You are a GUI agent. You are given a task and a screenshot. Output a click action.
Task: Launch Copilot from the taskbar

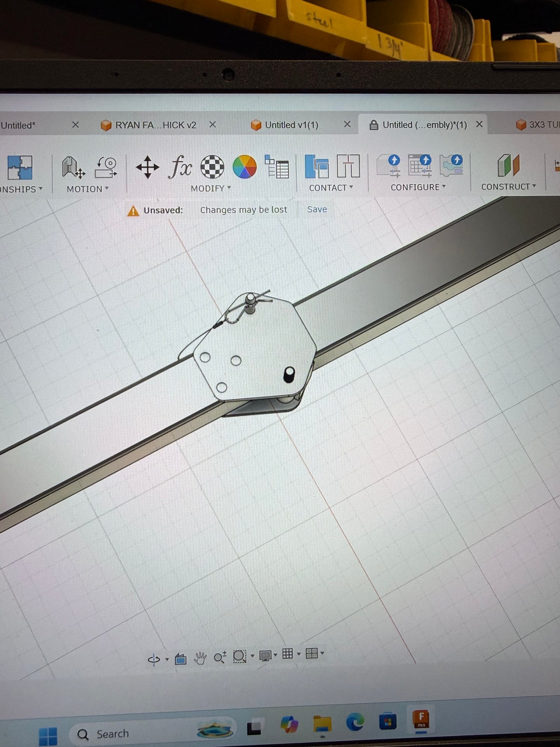tap(289, 724)
